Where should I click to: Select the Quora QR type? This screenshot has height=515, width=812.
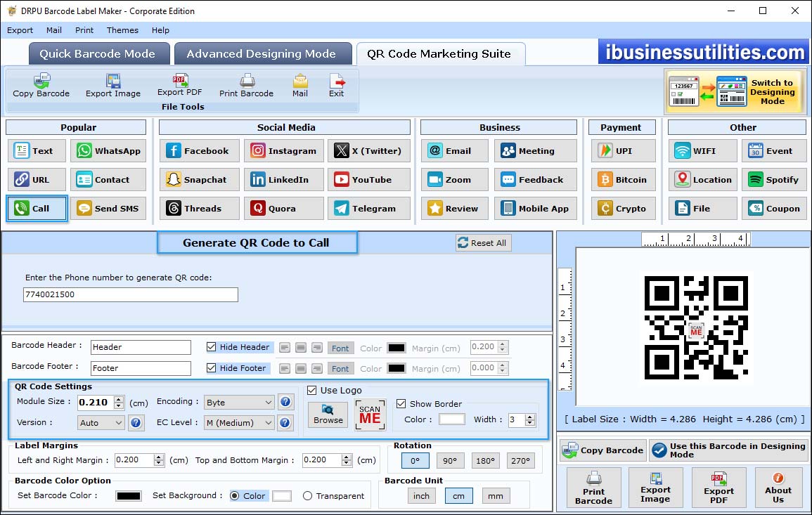click(x=284, y=208)
